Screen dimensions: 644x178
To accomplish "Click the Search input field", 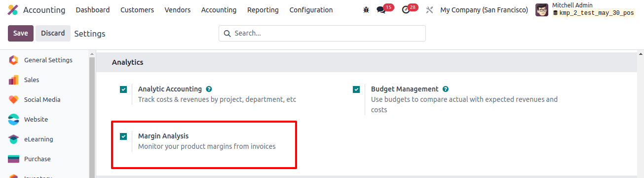I will [x=322, y=34].
